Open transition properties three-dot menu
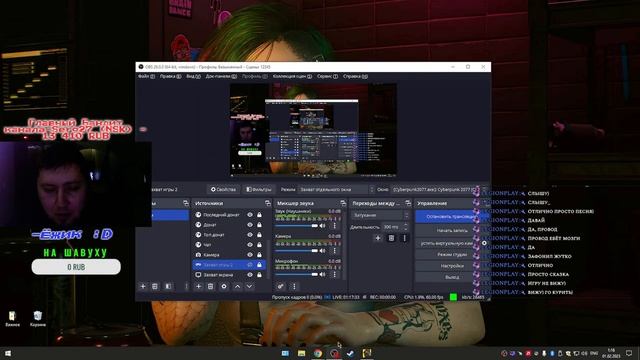640x360 pixels. click(x=404, y=238)
